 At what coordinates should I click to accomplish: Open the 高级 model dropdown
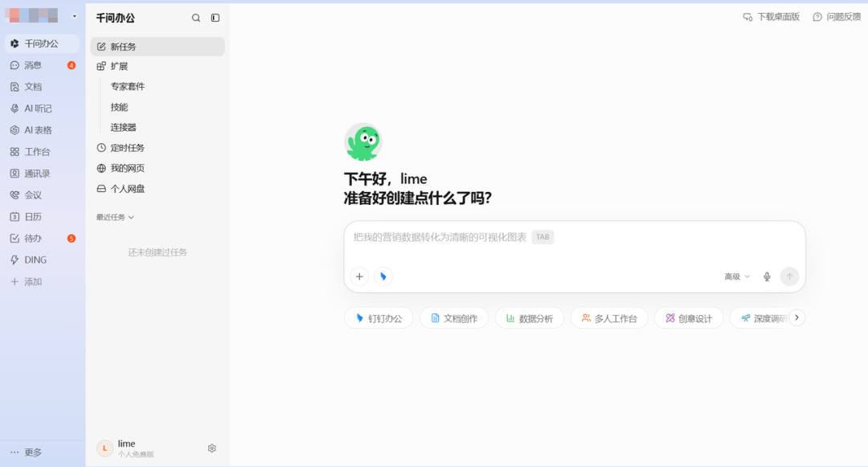pyautogui.click(x=737, y=277)
